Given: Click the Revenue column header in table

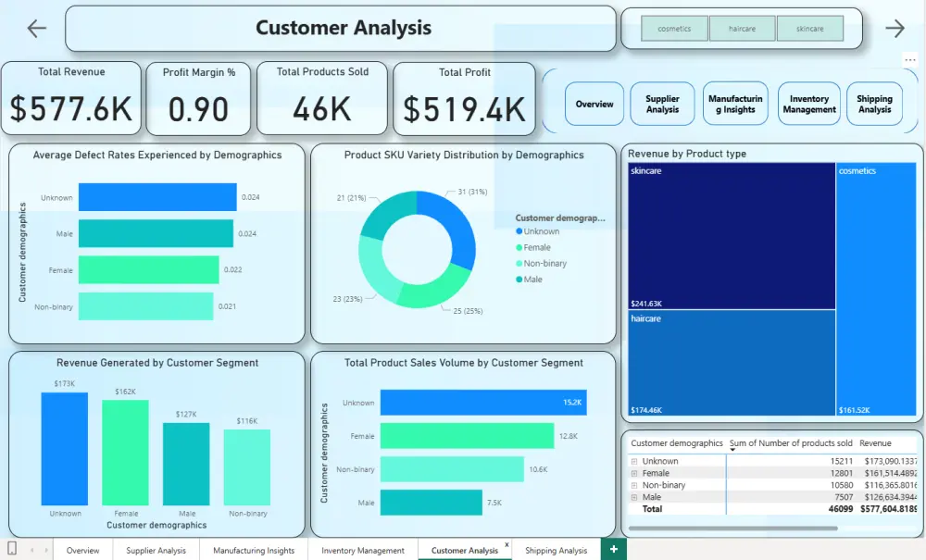Looking at the screenshot, I should 875,443.
